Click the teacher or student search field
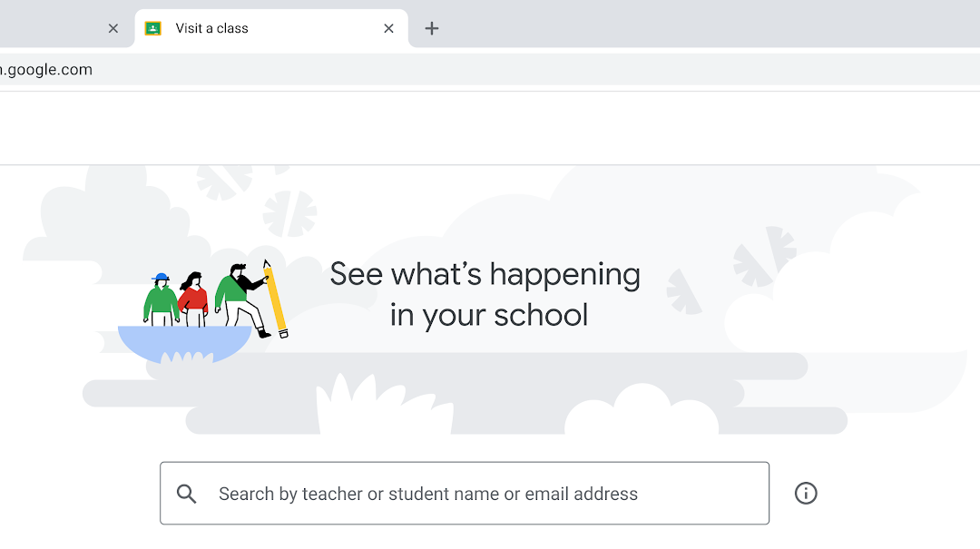This screenshot has height=549, width=980. click(x=465, y=494)
